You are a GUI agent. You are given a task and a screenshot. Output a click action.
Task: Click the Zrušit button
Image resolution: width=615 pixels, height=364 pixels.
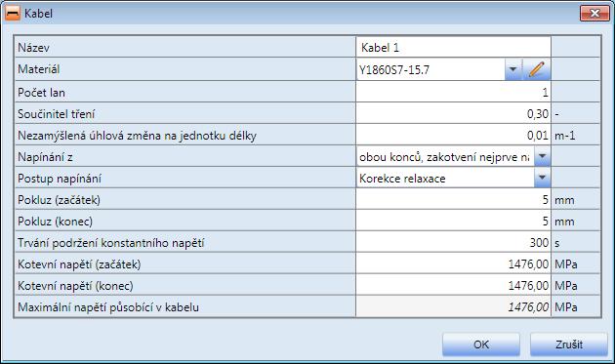coord(569,344)
